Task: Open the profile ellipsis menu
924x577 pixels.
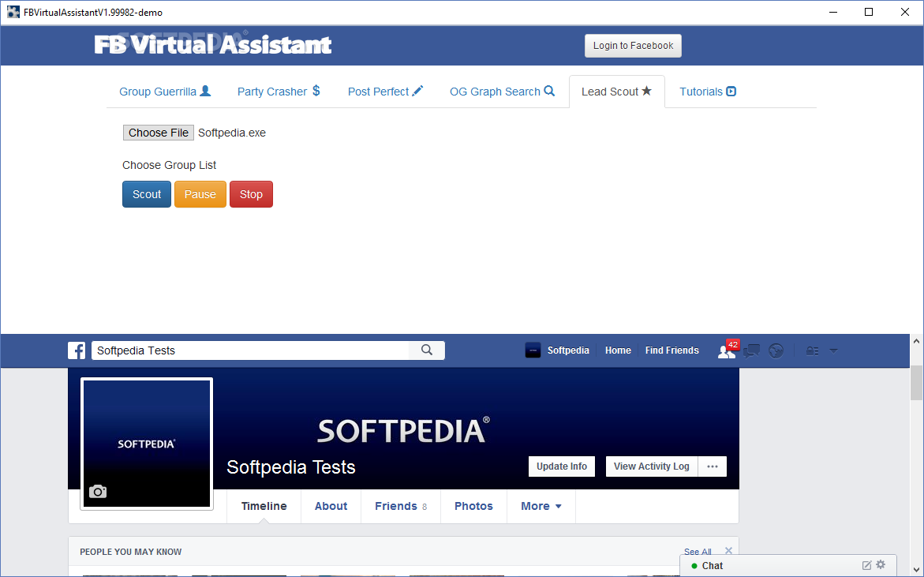Action: point(713,466)
